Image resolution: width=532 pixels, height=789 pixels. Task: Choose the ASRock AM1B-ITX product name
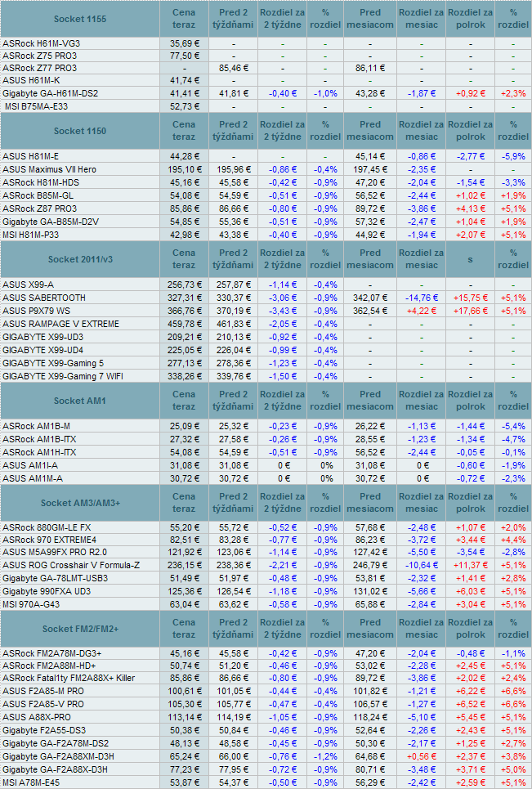pos(39,439)
